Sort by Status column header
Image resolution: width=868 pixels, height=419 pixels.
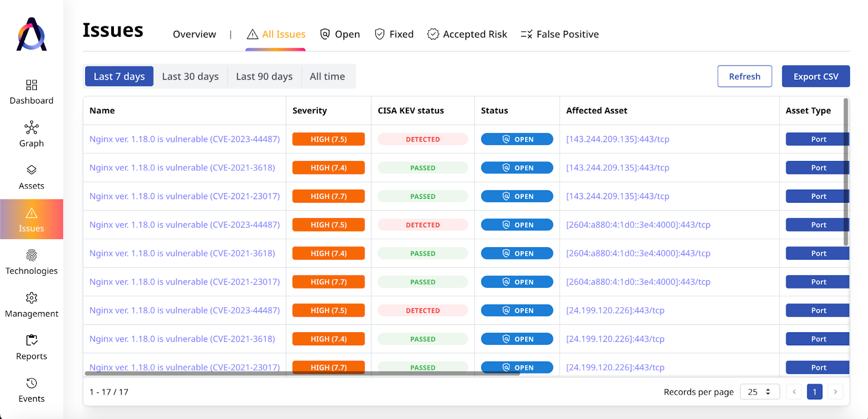[495, 111]
